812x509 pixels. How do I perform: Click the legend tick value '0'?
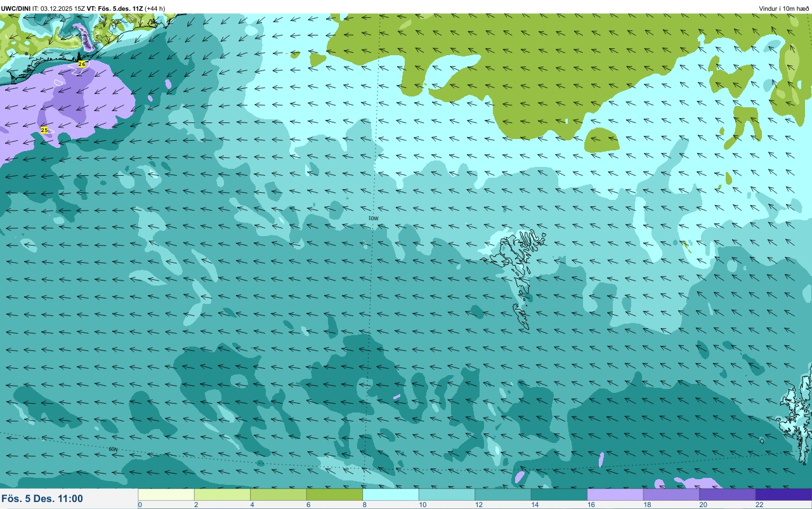coord(140,505)
